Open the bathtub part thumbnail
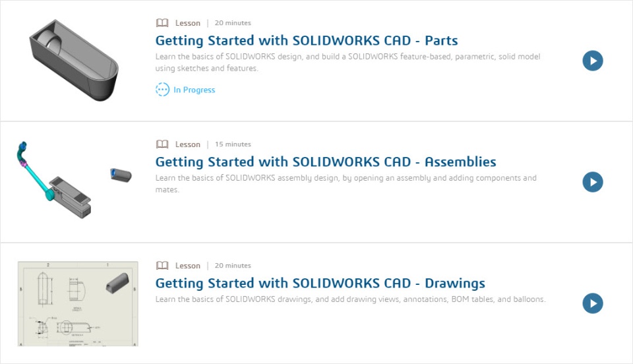This screenshot has width=633, height=364. point(74,59)
